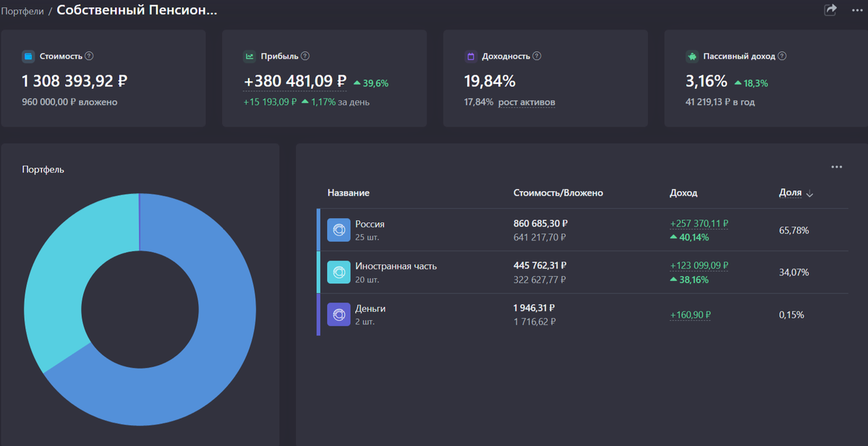Click the +160,90 ₽ income value
868x446 pixels.
[691, 315]
